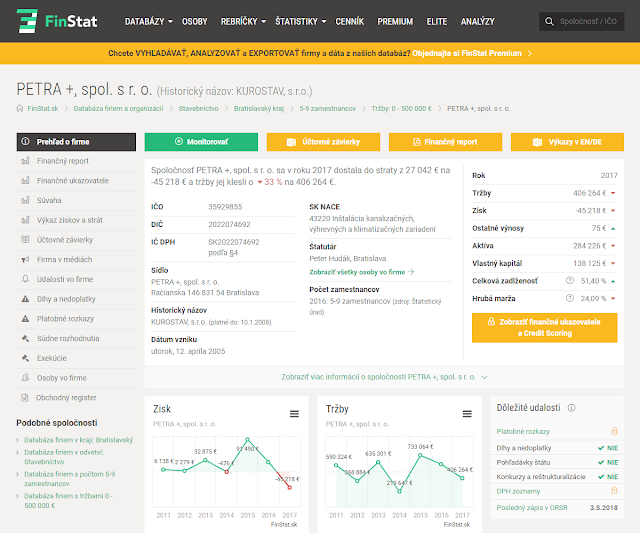The image size is (640, 533).
Task: Open Databáza firiem s počtom 5-9 zamestnancov
Action: pos(69,479)
